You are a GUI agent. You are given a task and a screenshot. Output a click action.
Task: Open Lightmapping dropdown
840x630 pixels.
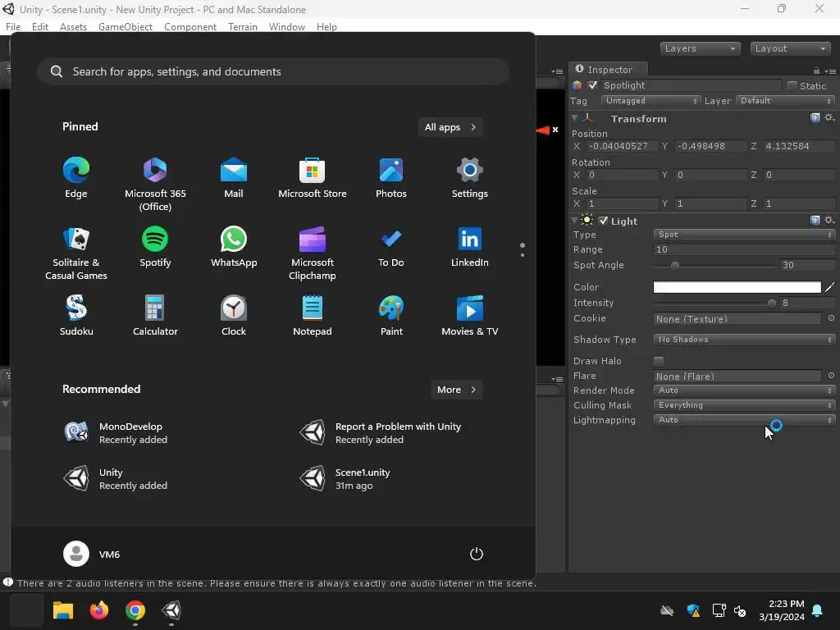click(744, 420)
